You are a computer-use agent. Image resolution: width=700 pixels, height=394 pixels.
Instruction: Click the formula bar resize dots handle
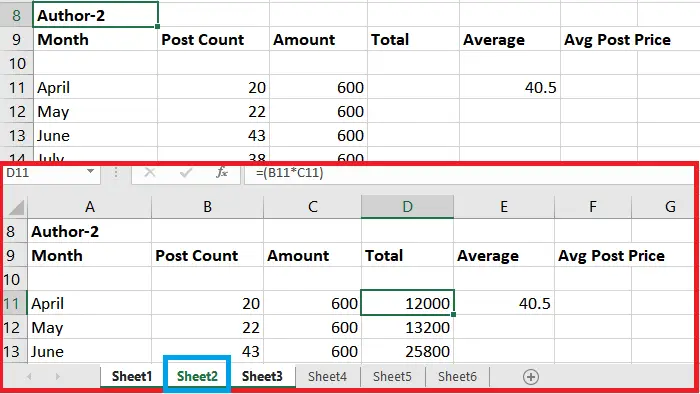pos(116,173)
